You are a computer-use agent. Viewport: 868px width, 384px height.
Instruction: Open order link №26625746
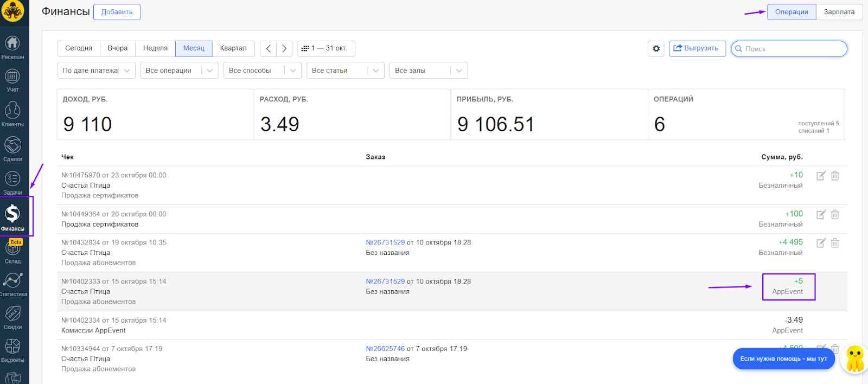point(385,349)
